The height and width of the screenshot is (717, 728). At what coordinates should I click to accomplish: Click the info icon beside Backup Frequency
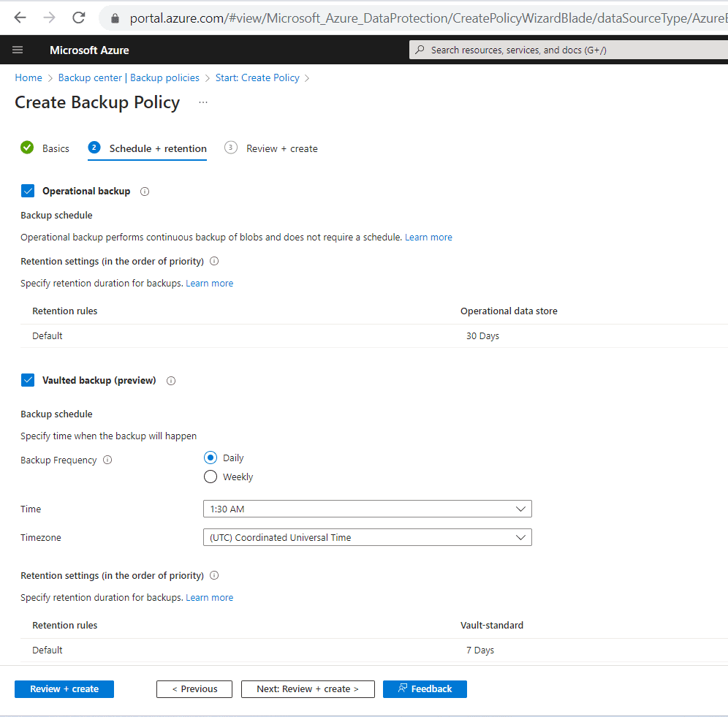(x=107, y=460)
